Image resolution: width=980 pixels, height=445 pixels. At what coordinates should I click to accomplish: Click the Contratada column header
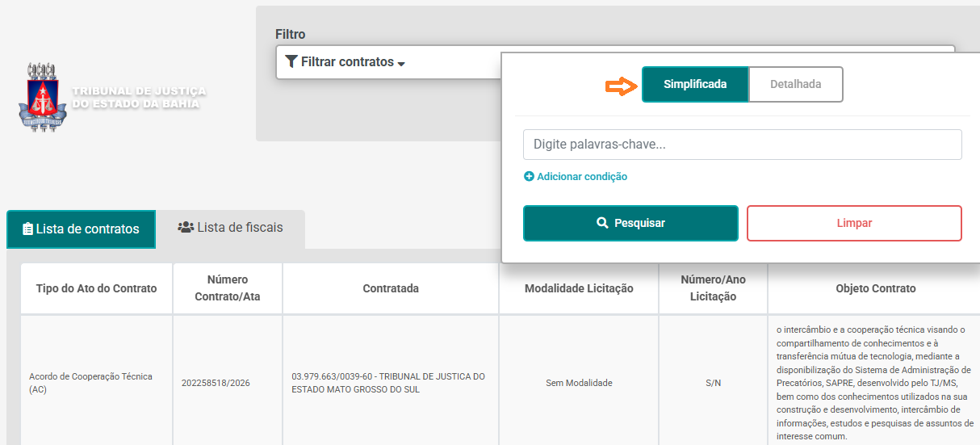click(x=391, y=288)
